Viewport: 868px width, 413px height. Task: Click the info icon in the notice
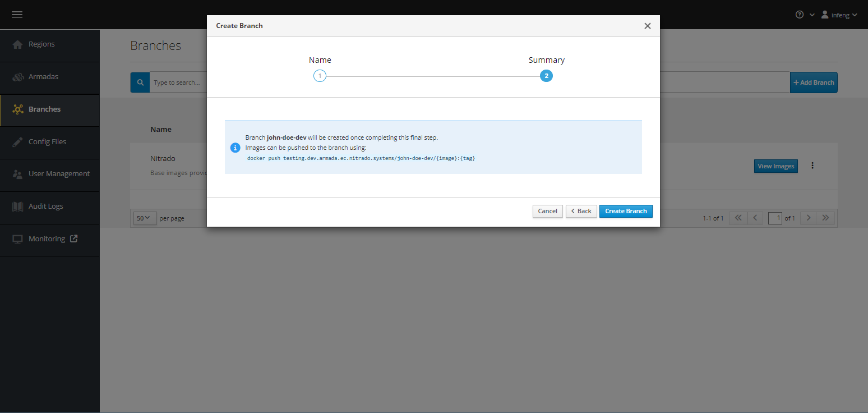236,148
